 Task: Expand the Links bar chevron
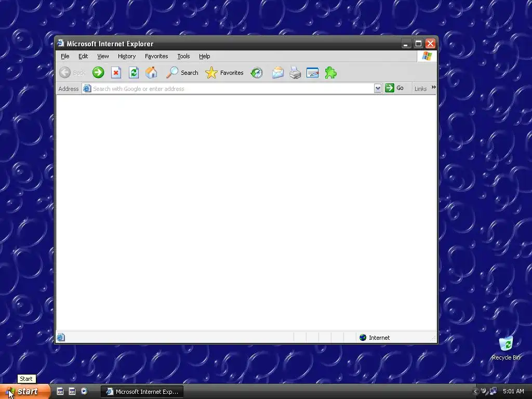433,87
